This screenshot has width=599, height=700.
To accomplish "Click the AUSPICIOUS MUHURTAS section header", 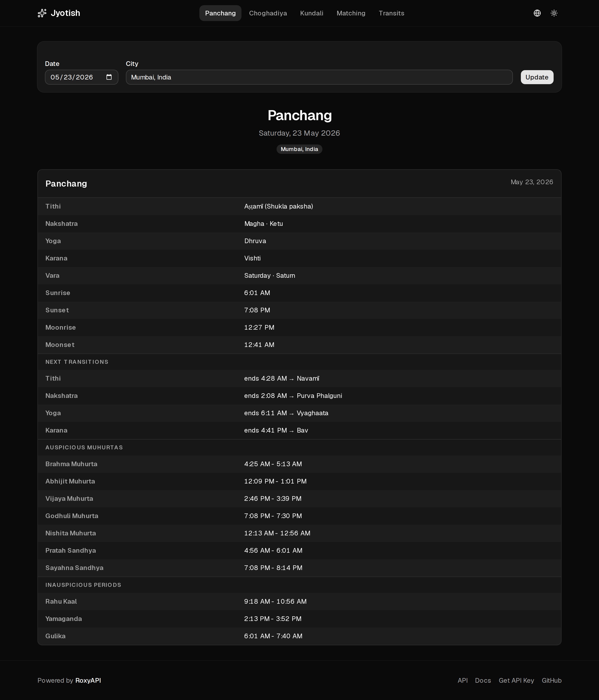I will click(x=84, y=447).
